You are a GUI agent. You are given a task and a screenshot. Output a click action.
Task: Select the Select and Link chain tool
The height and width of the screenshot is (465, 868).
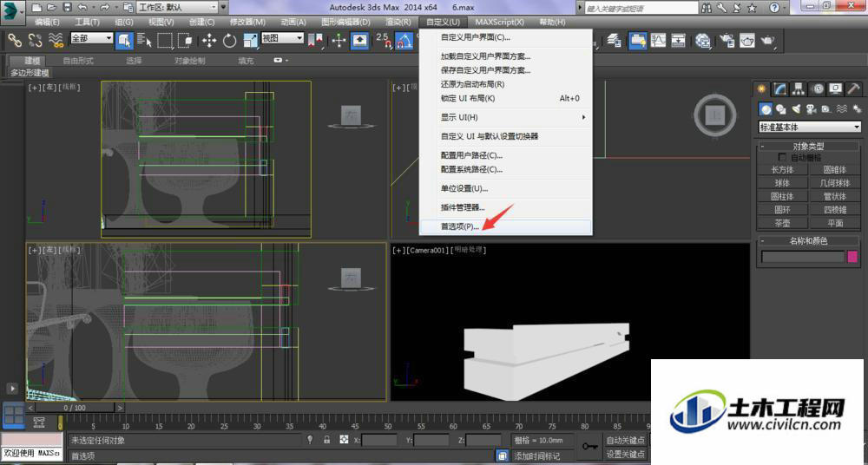[x=15, y=40]
